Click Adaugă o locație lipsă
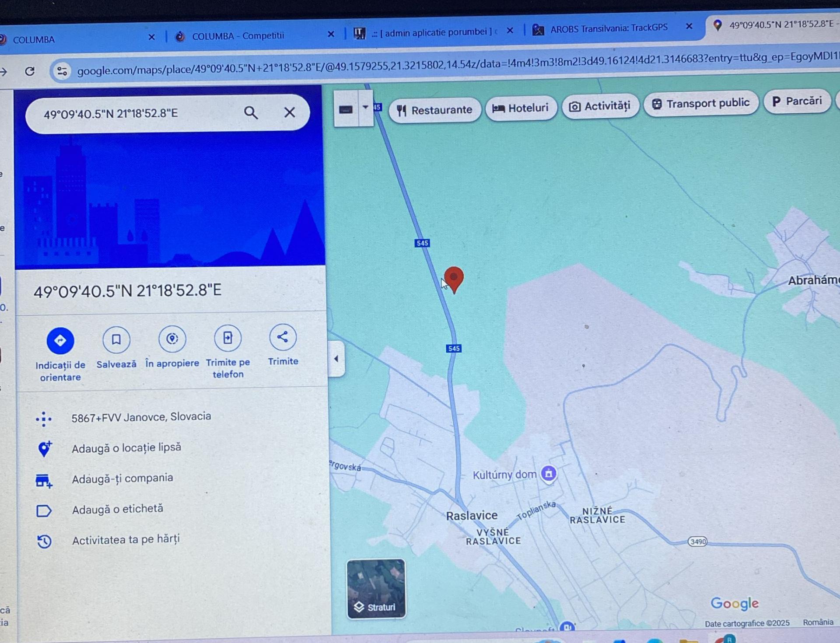This screenshot has height=643, width=840. [x=126, y=448]
